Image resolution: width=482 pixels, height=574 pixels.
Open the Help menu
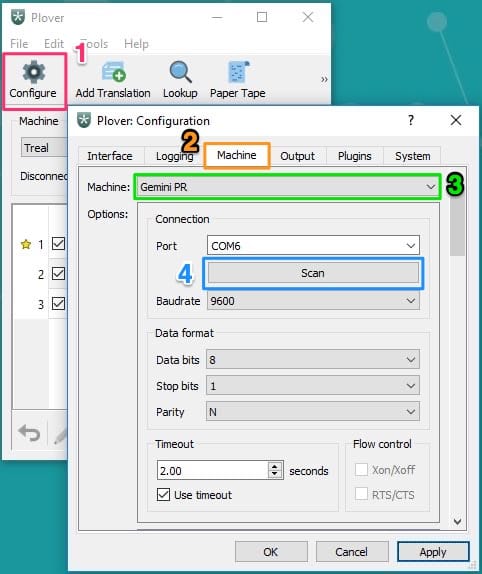136,44
